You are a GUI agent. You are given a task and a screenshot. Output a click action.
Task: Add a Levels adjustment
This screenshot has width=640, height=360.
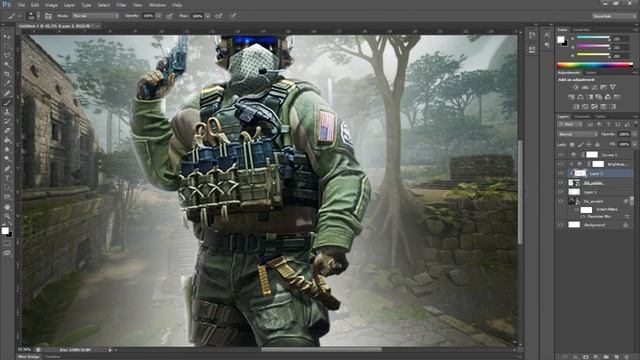[x=585, y=87]
